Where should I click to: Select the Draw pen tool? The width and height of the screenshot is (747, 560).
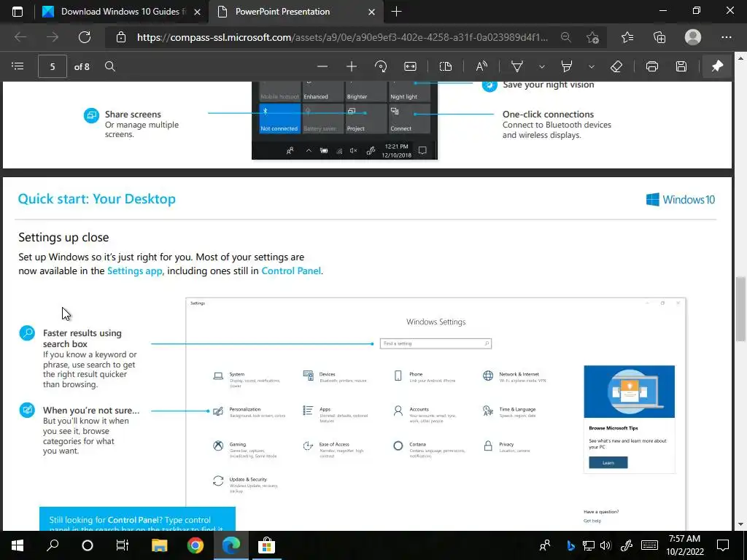click(x=517, y=66)
